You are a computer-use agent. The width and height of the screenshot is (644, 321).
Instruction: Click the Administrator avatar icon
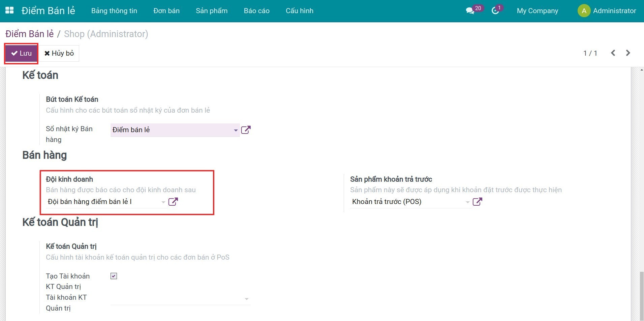[584, 11]
